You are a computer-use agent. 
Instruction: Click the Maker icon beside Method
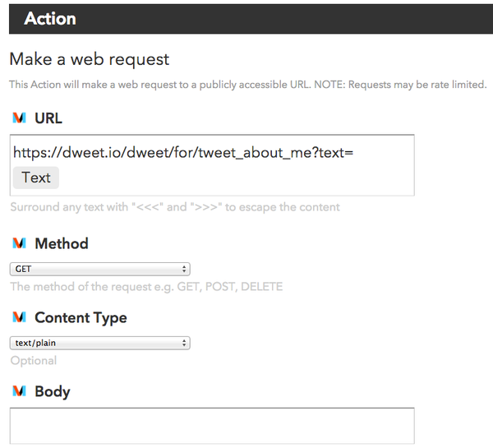[x=19, y=243]
